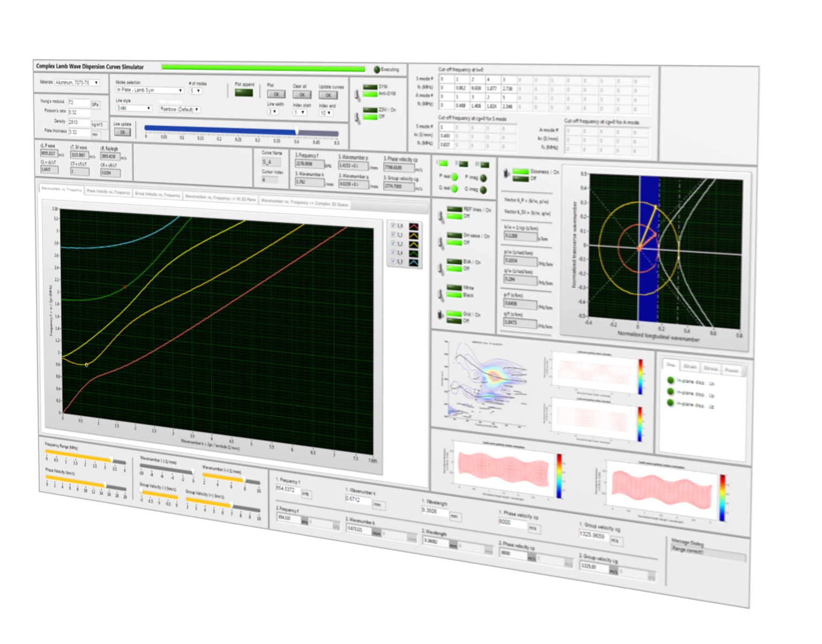Click the P real LED indicator
The width and height of the screenshot is (822, 644).
point(454,176)
